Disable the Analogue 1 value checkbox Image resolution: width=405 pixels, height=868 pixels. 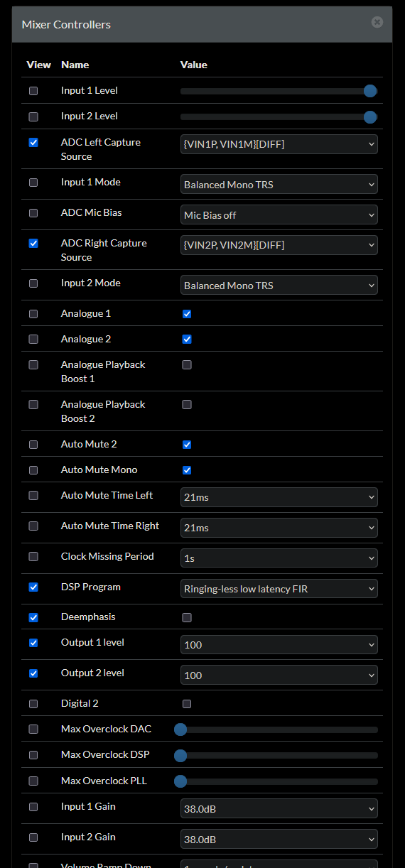click(x=187, y=314)
